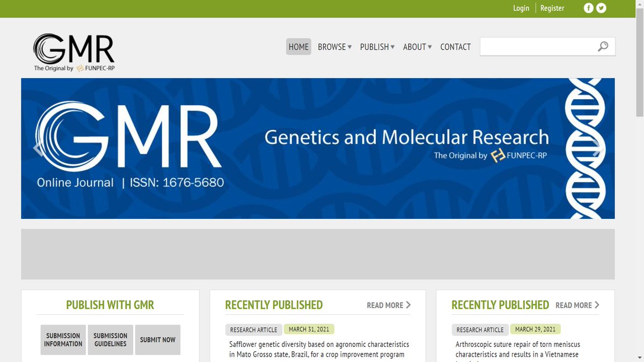Click the RESEARCH ARTICLE tag dated March 29
This screenshot has width=644, height=362.
point(480,330)
